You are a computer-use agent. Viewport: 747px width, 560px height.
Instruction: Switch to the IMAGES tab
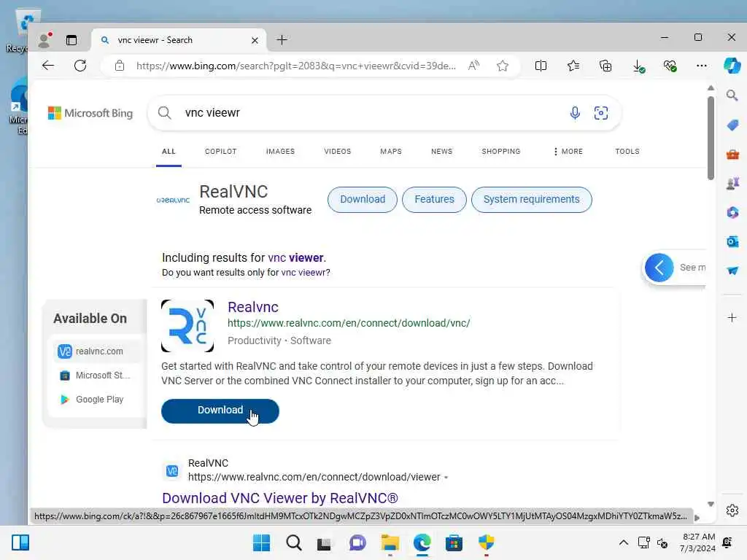click(x=280, y=152)
